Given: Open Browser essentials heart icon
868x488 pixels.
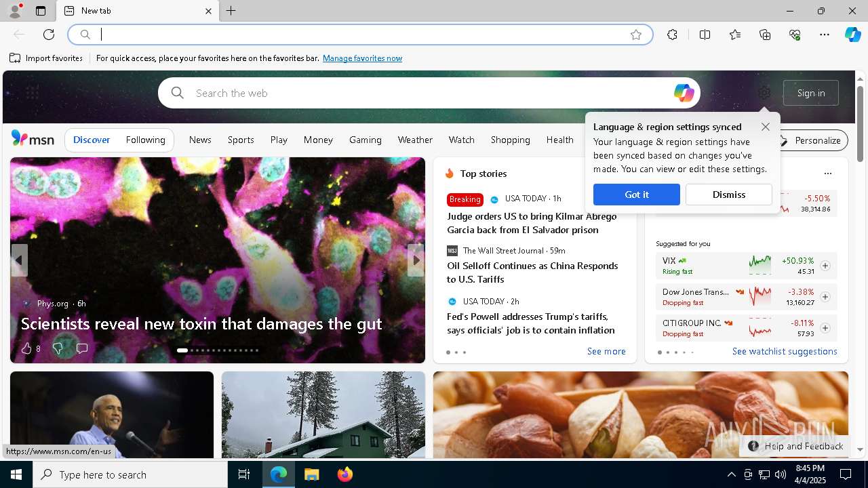Looking at the screenshot, I should click(795, 35).
